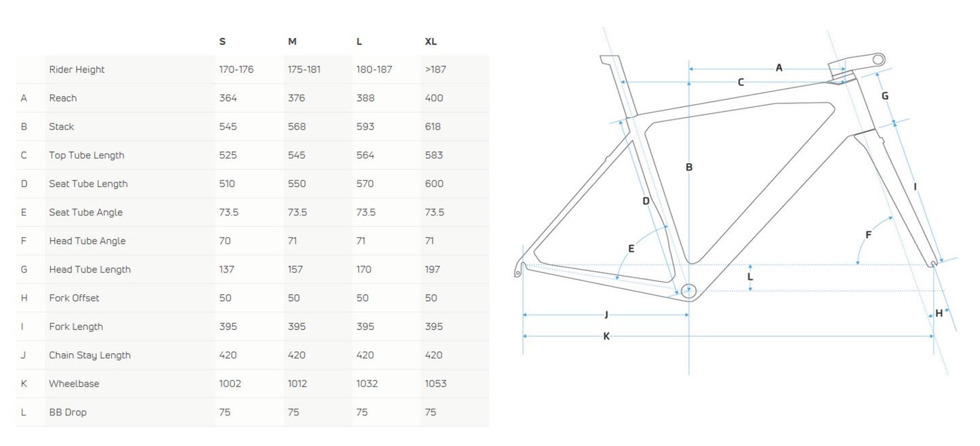Click the BB Drop row label
This screenshot has height=446, width=980.
pos(68,412)
